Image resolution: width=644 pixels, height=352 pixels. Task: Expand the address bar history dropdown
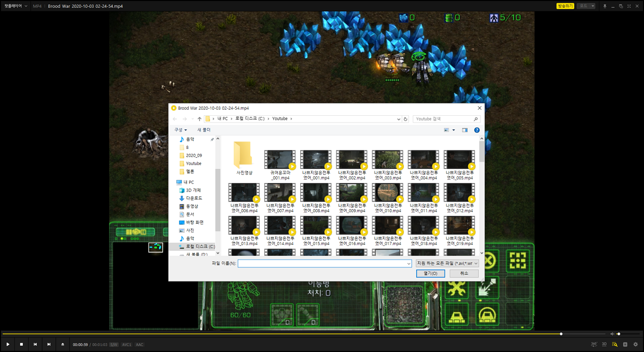point(398,119)
